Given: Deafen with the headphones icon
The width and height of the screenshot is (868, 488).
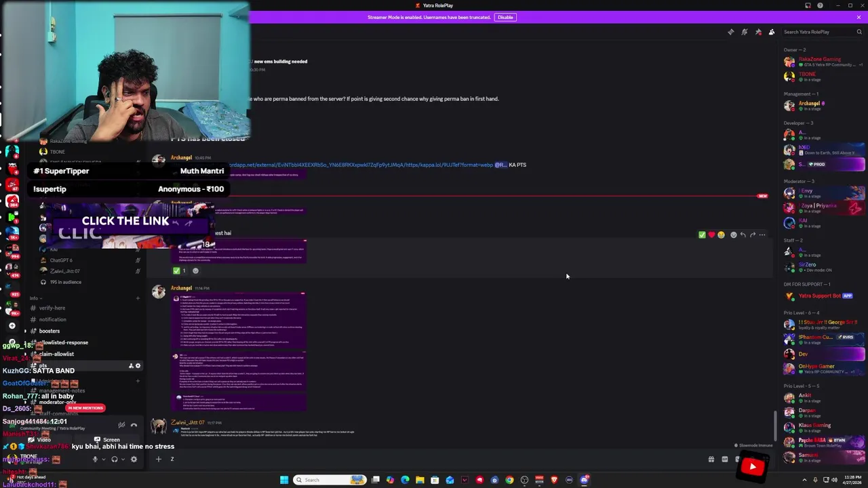Looking at the screenshot, I should click(114, 460).
